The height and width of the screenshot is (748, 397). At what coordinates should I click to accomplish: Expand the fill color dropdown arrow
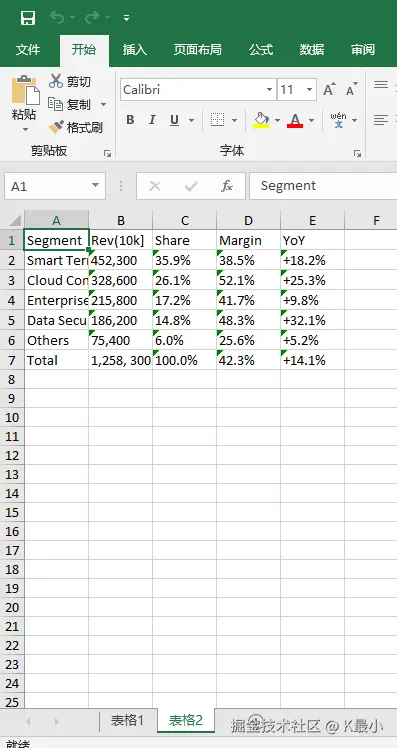click(x=277, y=120)
